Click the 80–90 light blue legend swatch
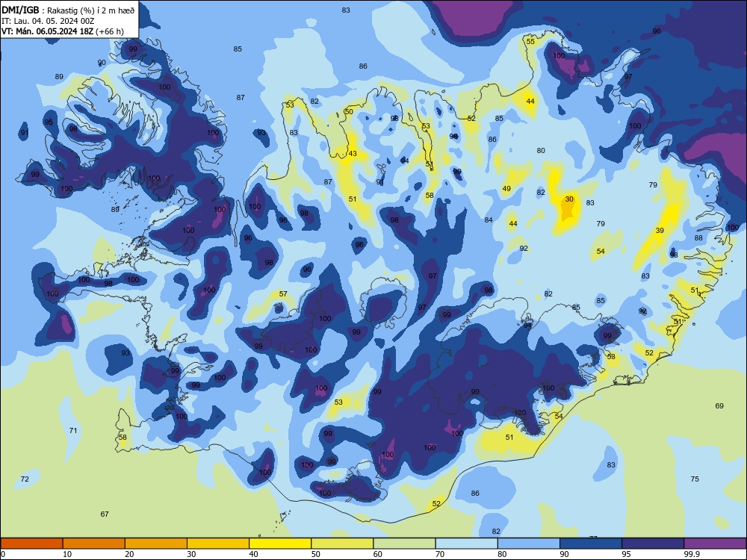Viewport: 747px width, 560px height. pyautogui.click(x=529, y=544)
